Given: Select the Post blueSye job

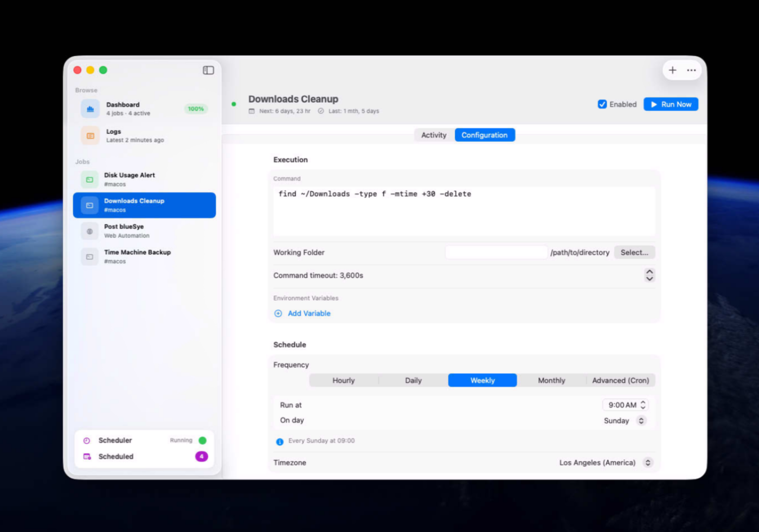Looking at the screenshot, I should [144, 231].
